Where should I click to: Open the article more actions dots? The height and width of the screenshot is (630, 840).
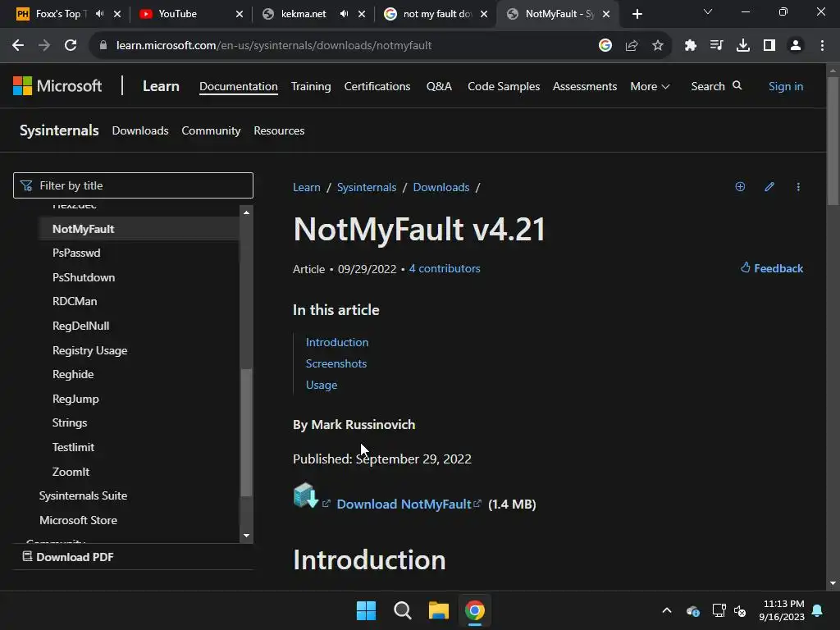pos(798,186)
